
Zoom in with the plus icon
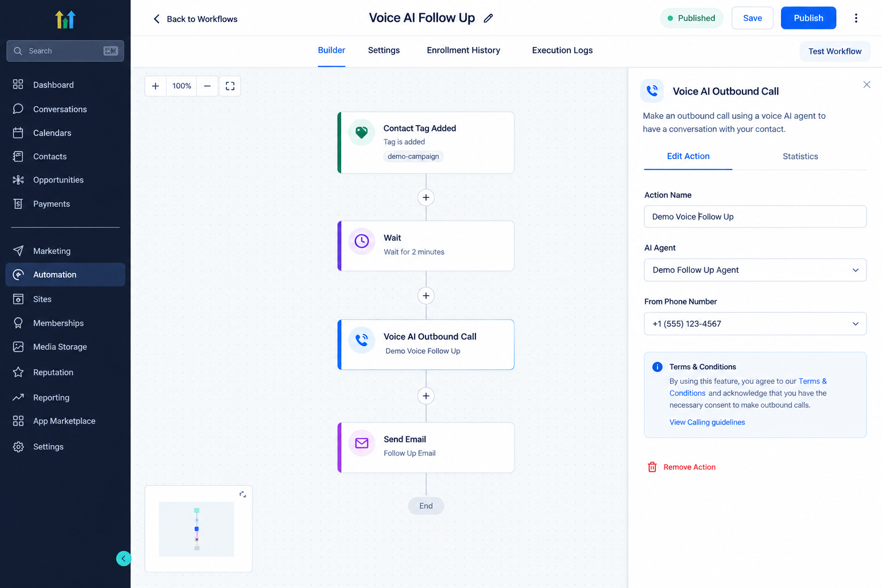156,86
